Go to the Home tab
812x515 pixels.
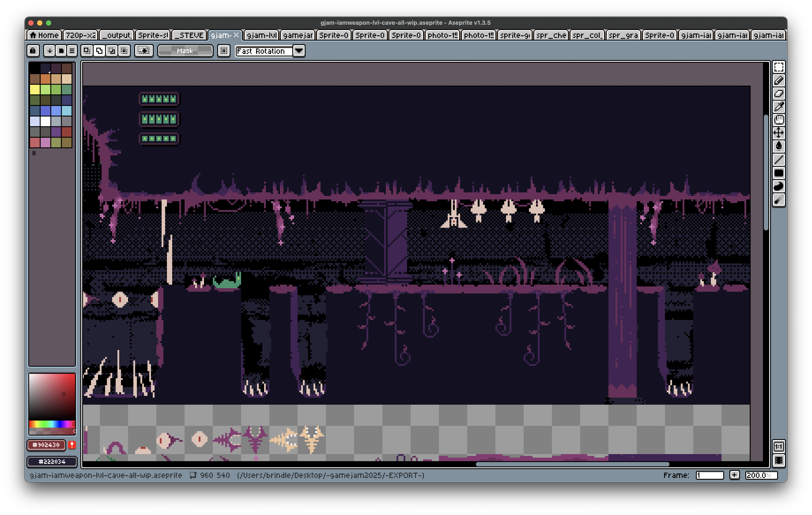point(44,35)
